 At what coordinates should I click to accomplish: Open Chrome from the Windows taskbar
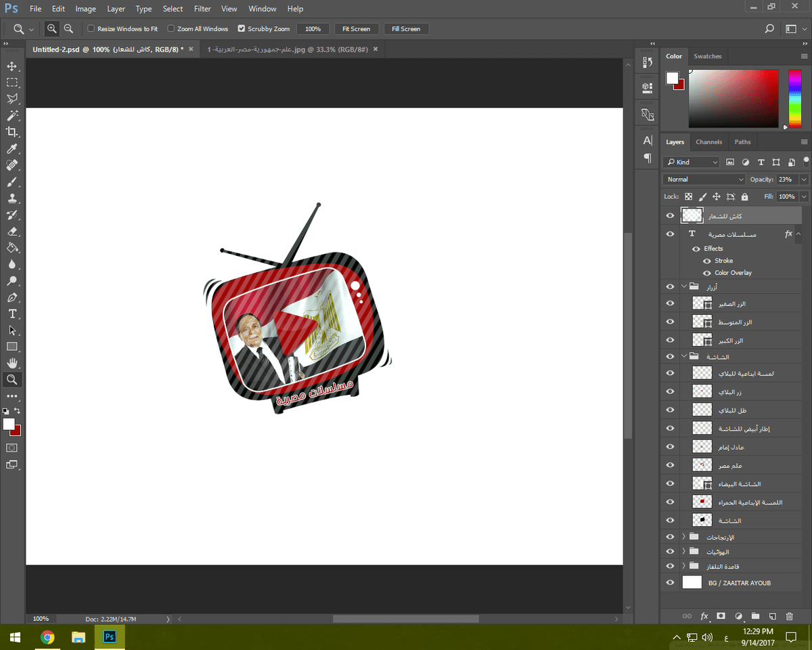[x=47, y=637]
